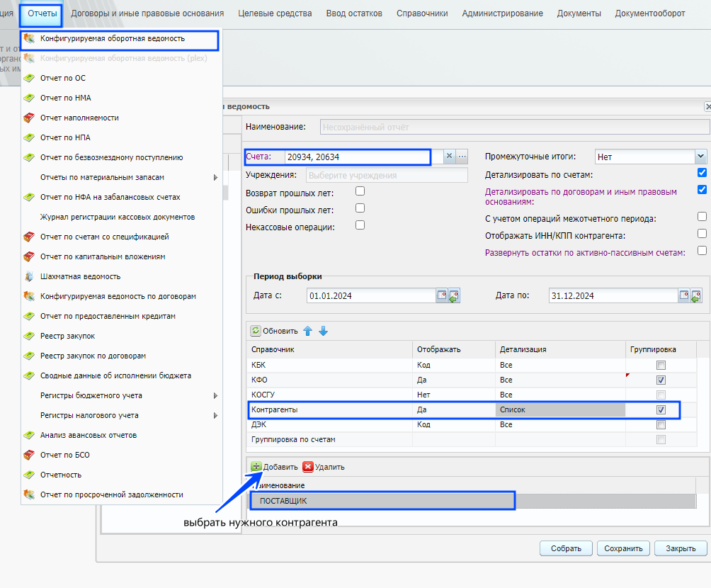Viewport: 711px width, 588px height.
Task: Expand Регистры бюджетного учета submenu
Action: [x=215, y=395]
